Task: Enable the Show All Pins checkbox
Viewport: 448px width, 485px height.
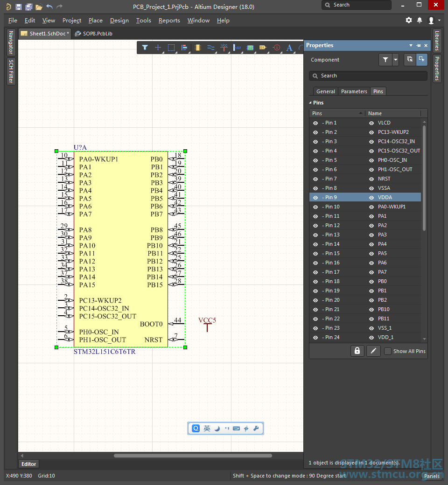Action: (387, 351)
